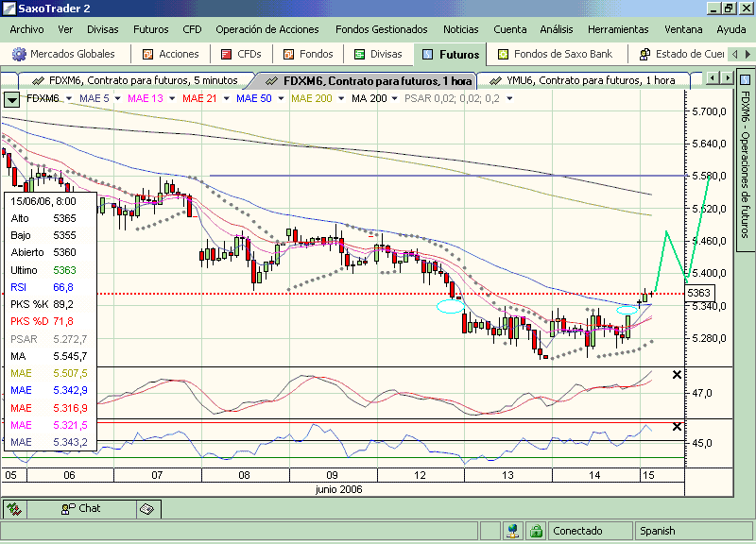Expand the MAE 5 indicator dropdown
Viewport: 756px width, 544px height.
117,99
